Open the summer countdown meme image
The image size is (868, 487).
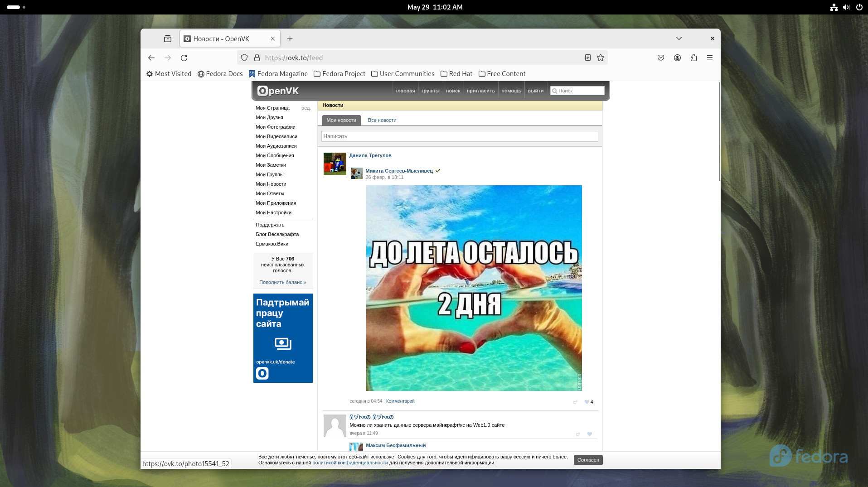coord(474,288)
